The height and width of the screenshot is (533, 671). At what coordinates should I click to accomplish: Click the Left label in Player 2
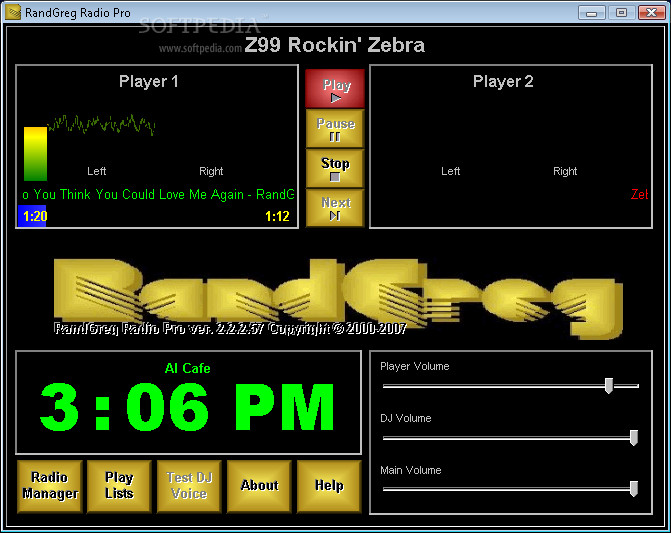(x=451, y=172)
